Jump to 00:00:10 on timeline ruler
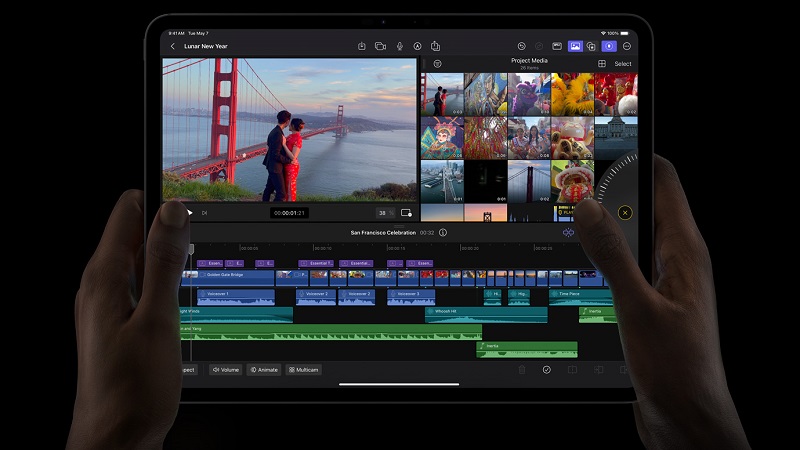The height and width of the screenshot is (450, 800). [x=322, y=248]
